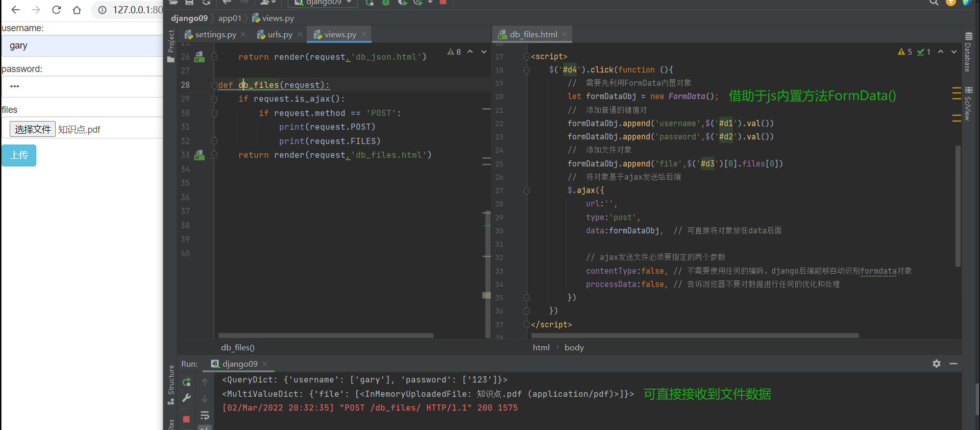The width and height of the screenshot is (980, 430).
Task: Toggle soft-wrap in the Run console
Action: point(205,415)
